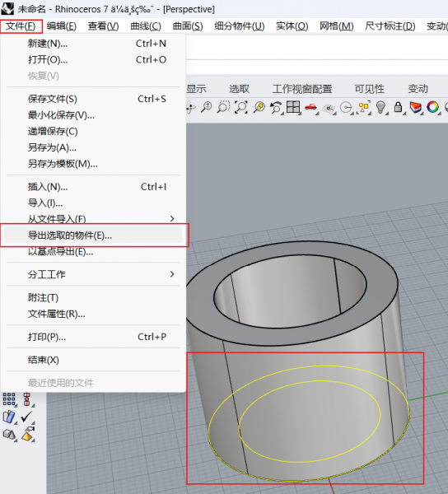The image size is (448, 494).
Task: Click the black checkmark icon
Action: coord(27,417)
